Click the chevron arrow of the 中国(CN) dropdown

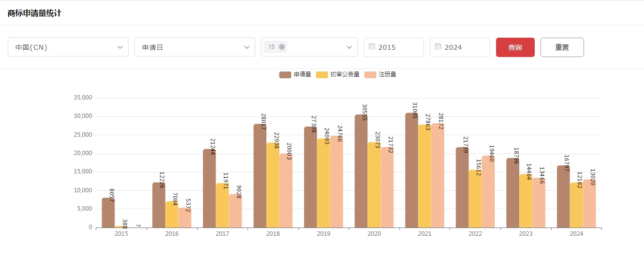(x=120, y=47)
